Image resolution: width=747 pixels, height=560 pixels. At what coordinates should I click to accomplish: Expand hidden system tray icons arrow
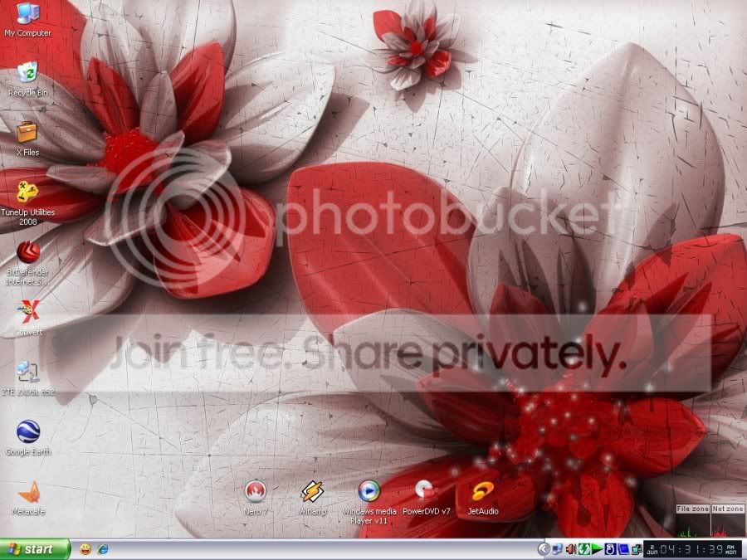543,549
